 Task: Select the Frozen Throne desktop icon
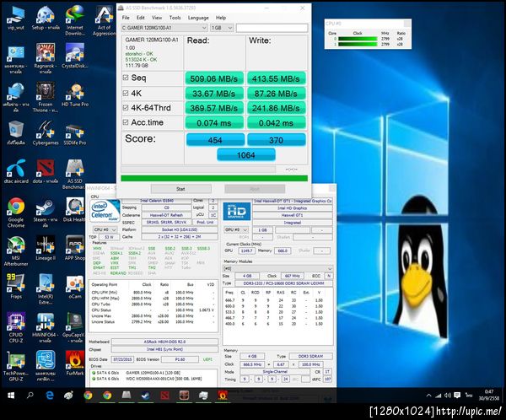tap(46, 97)
